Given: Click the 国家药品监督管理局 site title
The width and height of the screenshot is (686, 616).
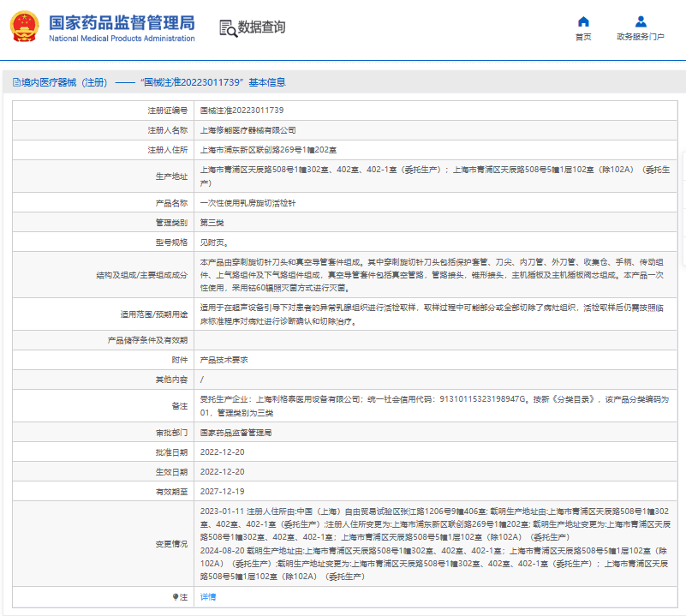Looking at the screenshot, I should click(121, 22).
